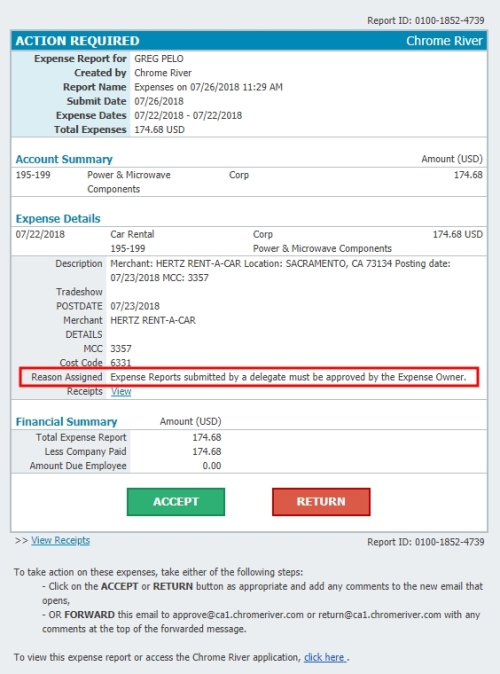Select the ACTION REQUIRED banner title
Image resolution: width=500 pixels, height=674 pixels.
[77, 41]
